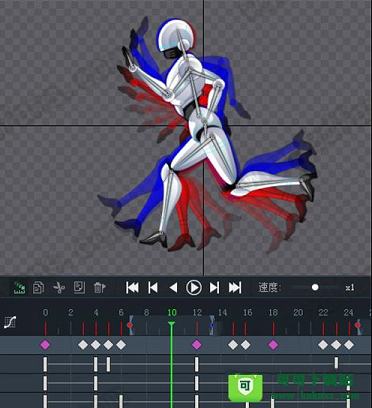Screen dimensions: 372x408
Task: Click the red onion-skin range marker near frame 7
Action: (130, 325)
